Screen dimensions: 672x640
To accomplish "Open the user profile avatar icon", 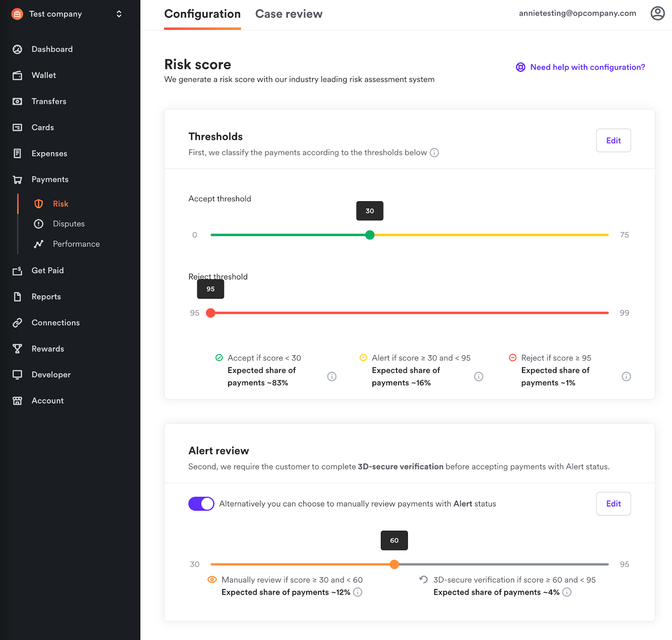I will pyautogui.click(x=657, y=13).
